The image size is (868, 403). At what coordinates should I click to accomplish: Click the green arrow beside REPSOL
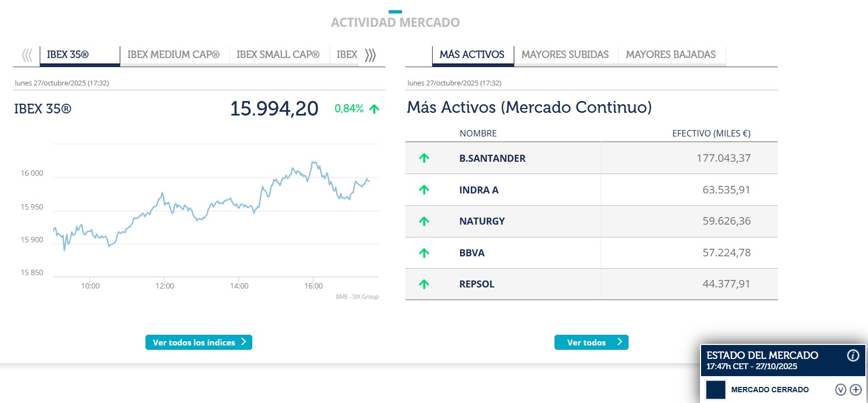tap(424, 284)
